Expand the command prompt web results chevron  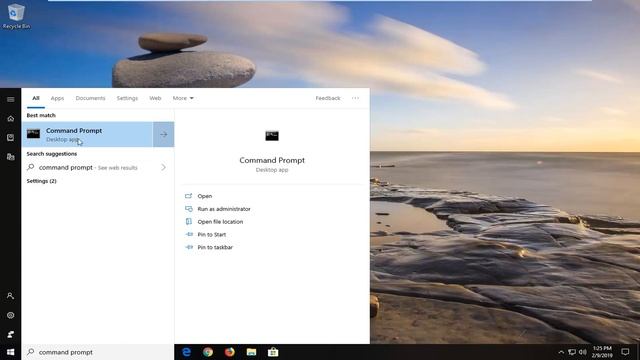click(x=163, y=167)
